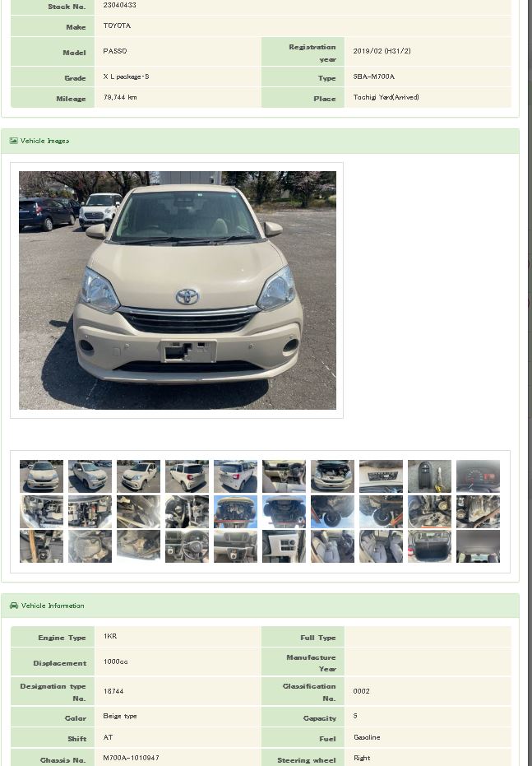
Task: Show the rear seats interior thumbnail
Action: point(382,546)
